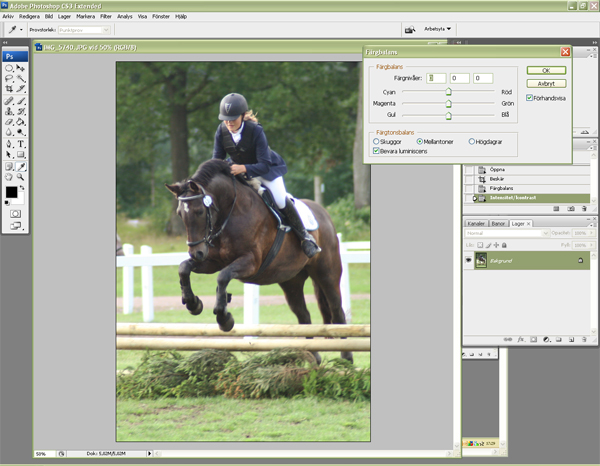This screenshot has width=600, height=466.
Task: Switch to Banor tab
Action: click(x=498, y=223)
